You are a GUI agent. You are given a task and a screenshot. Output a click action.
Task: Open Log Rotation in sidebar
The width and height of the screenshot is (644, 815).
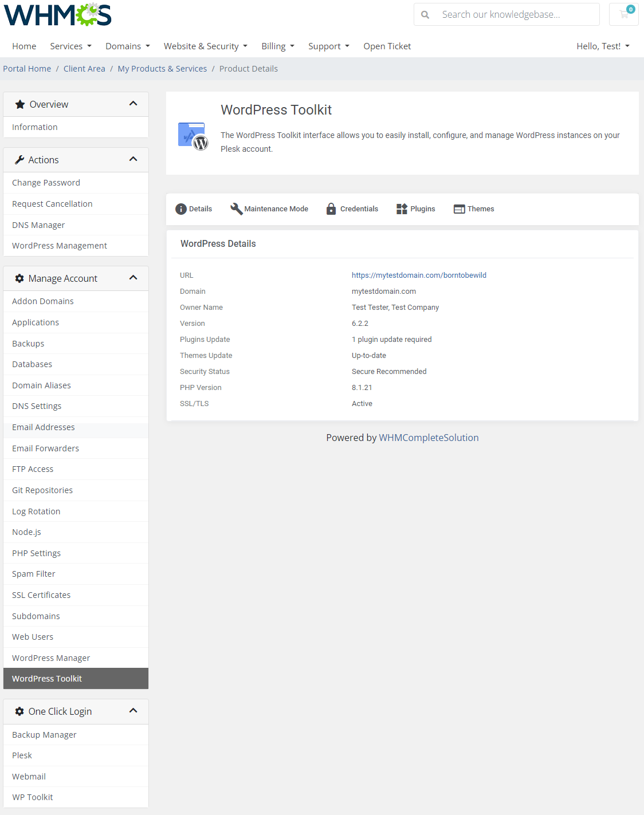pyautogui.click(x=76, y=511)
